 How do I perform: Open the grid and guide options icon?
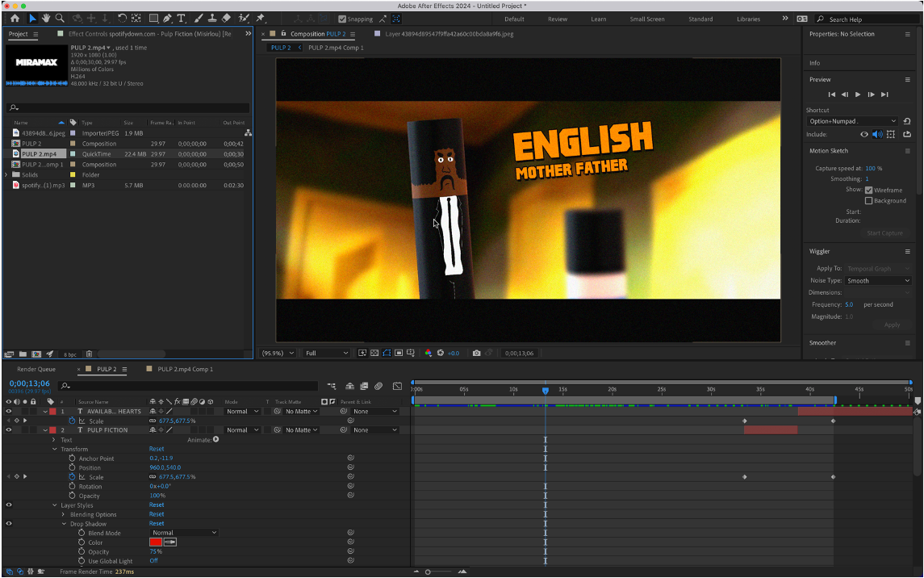411,354
